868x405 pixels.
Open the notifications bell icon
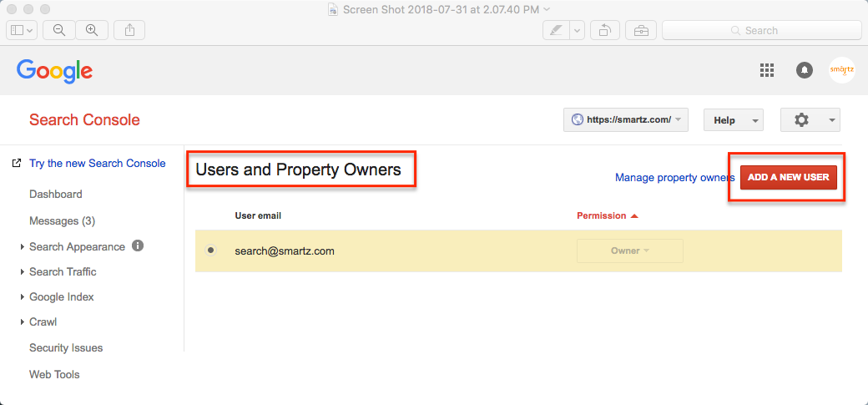(x=805, y=70)
